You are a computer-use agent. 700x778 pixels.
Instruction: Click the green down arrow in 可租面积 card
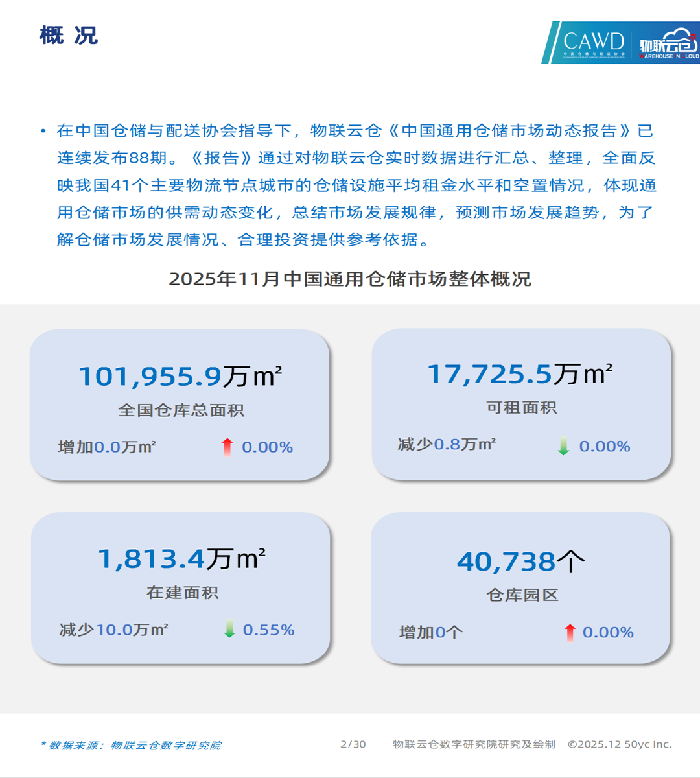click(564, 446)
